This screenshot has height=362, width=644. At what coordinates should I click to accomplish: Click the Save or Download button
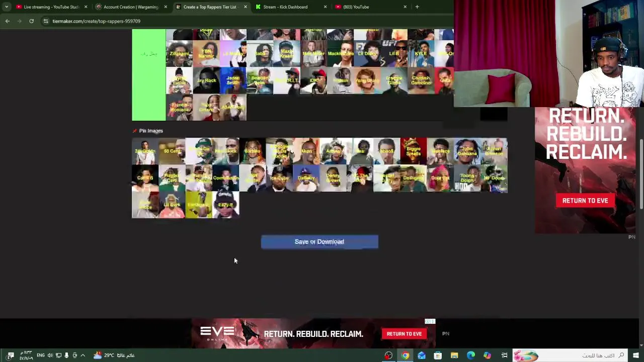[319, 242]
